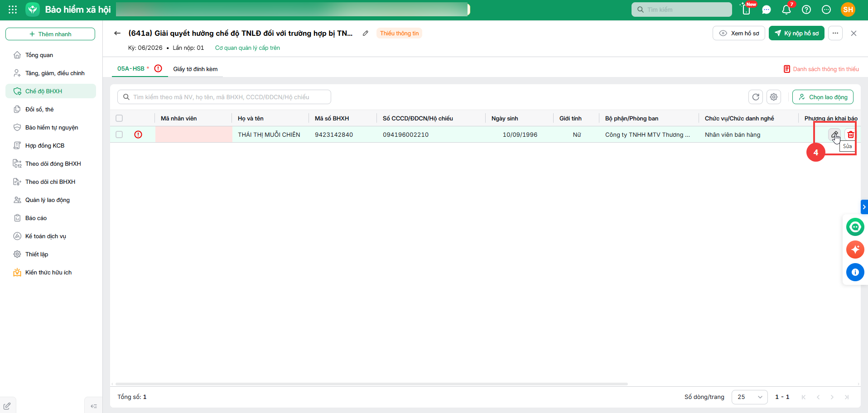Go back with the left arrow icon
The image size is (868, 413).
click(x=117, y=33)
